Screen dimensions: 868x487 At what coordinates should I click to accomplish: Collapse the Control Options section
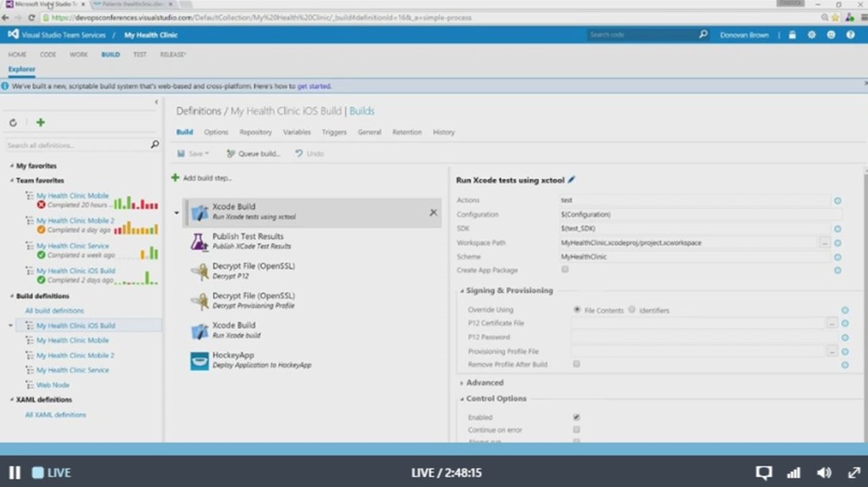pyautogui.click(x=462, y=399)
